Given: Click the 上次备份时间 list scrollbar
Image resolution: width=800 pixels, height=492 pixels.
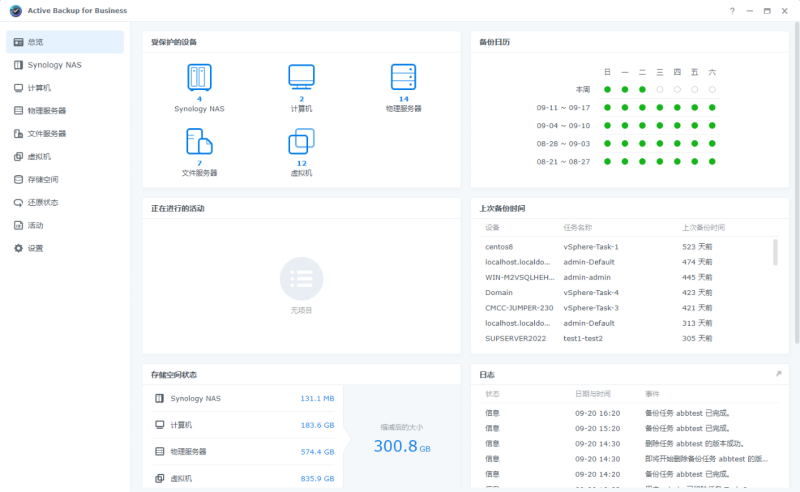Looking at the screenshot, I should point(775,252).
